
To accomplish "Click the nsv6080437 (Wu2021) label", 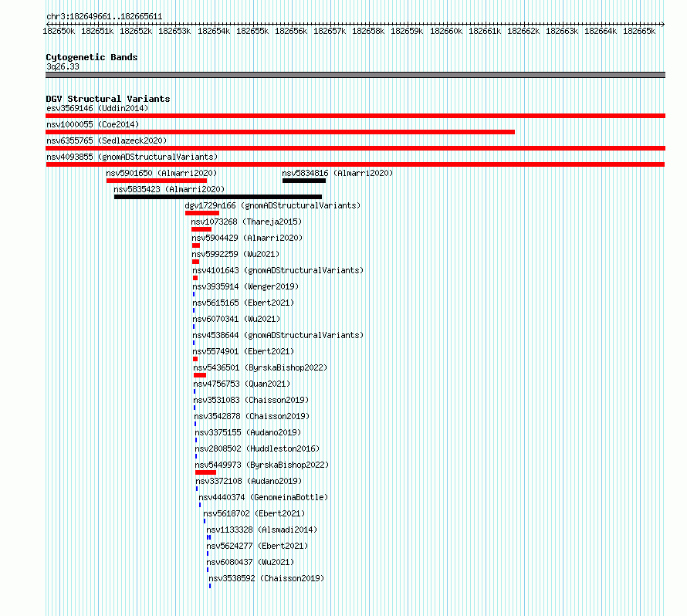I will 250,562.
